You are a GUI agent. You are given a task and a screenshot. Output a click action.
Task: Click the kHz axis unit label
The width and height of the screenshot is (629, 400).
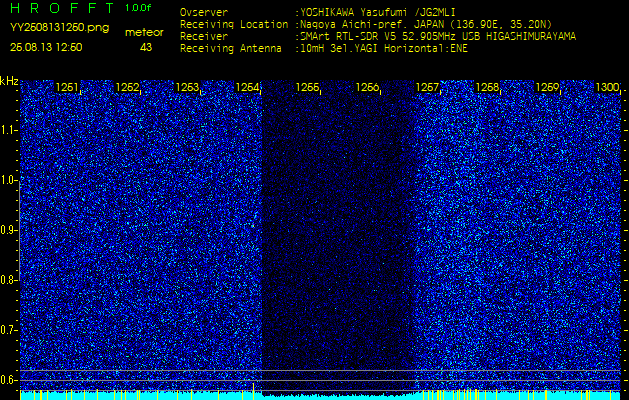(9, 81)
